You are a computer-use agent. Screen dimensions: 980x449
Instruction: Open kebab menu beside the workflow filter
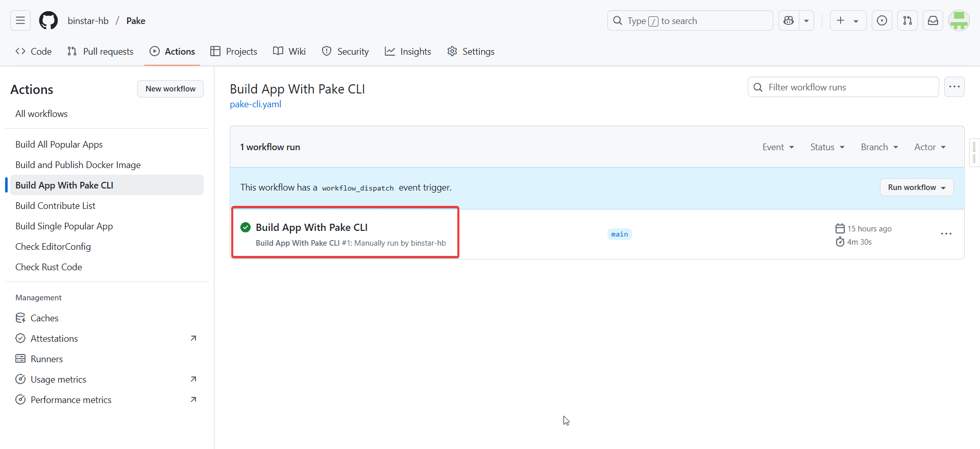point(954,87)
